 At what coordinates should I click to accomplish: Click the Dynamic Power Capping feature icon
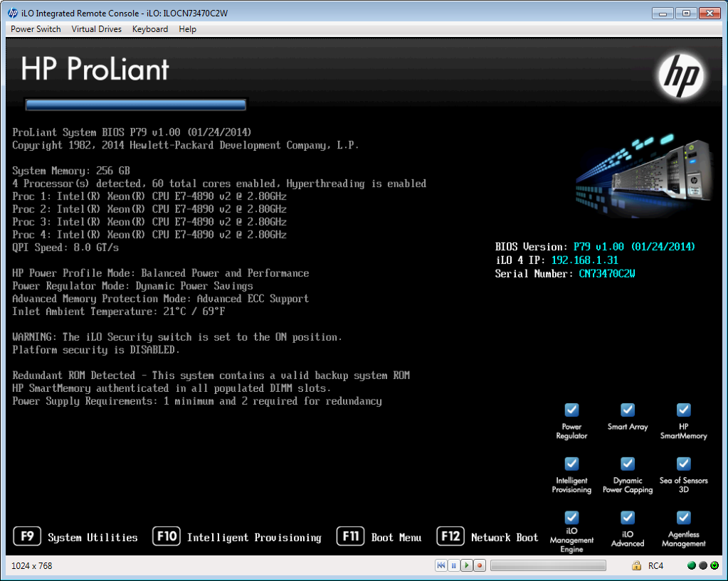click(x=627, y=463)
